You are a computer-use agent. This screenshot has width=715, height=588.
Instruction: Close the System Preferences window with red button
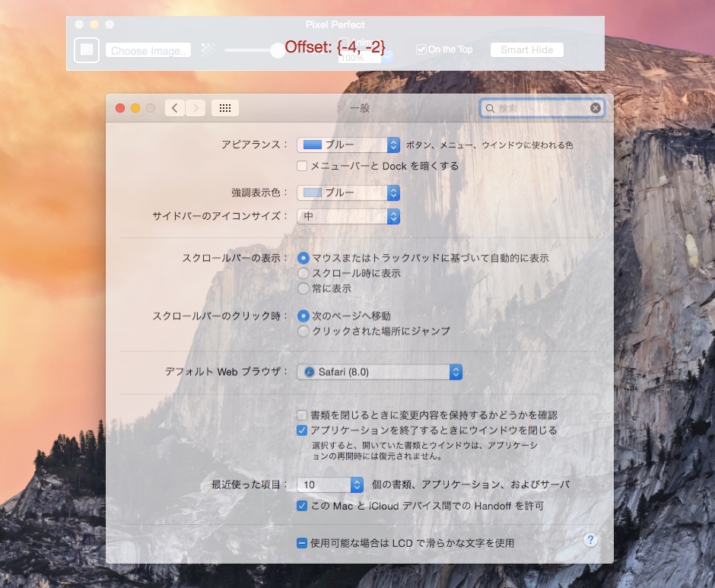click(120, 108)
